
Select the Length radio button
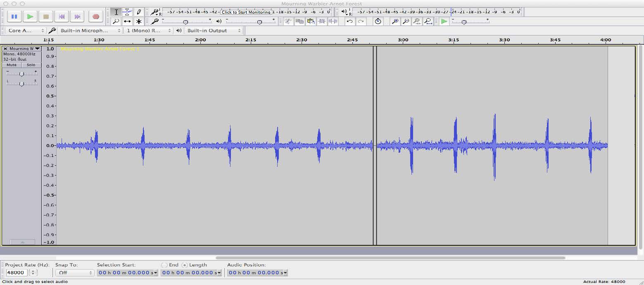click(x=184, y=265)
